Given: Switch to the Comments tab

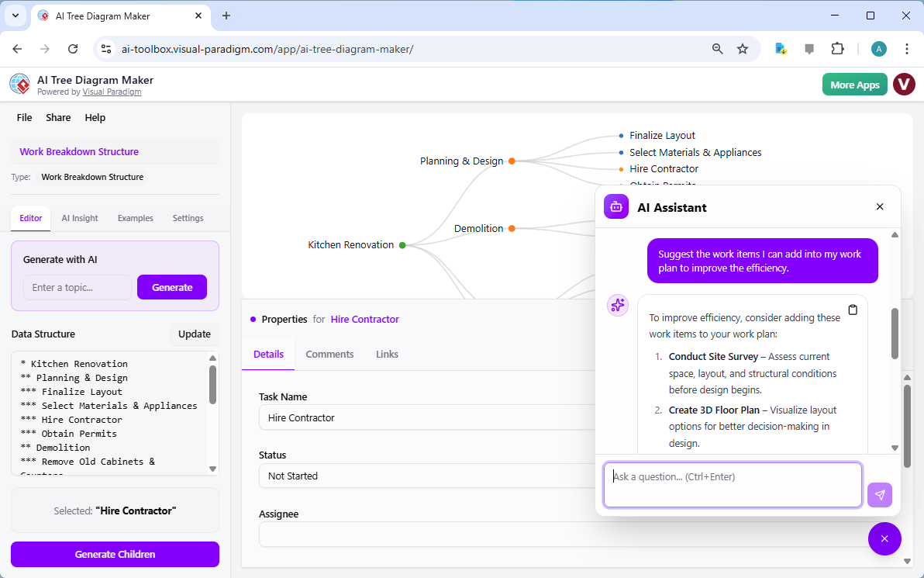Looking at the screenshot, I should 329,354.
